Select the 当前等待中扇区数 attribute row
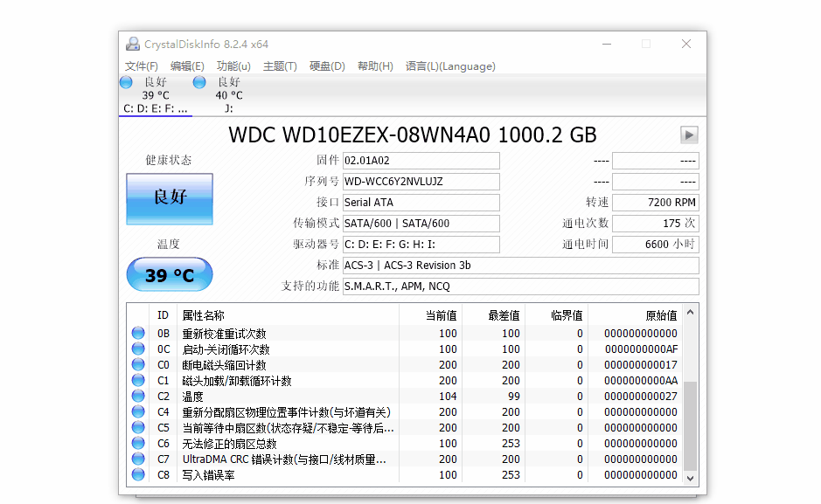This screenshot has width=821, height=504. (x=406, y=428)
